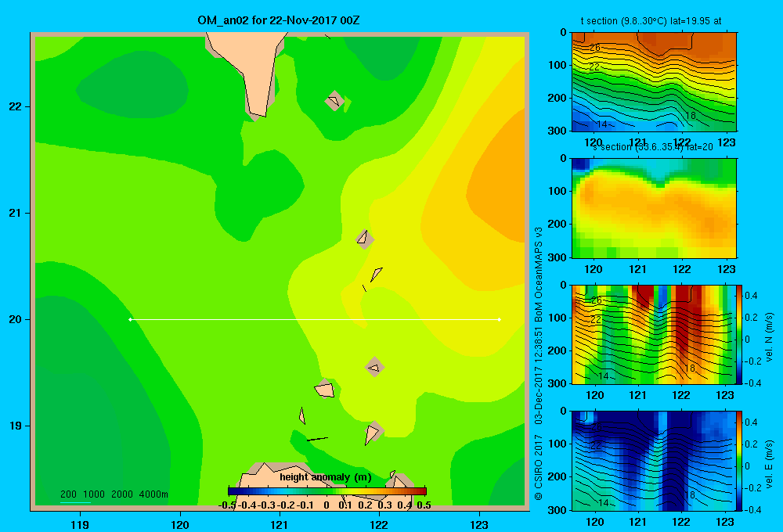
Task: Click the longitude 123 axis label on main map
Action: pos(479,524)
